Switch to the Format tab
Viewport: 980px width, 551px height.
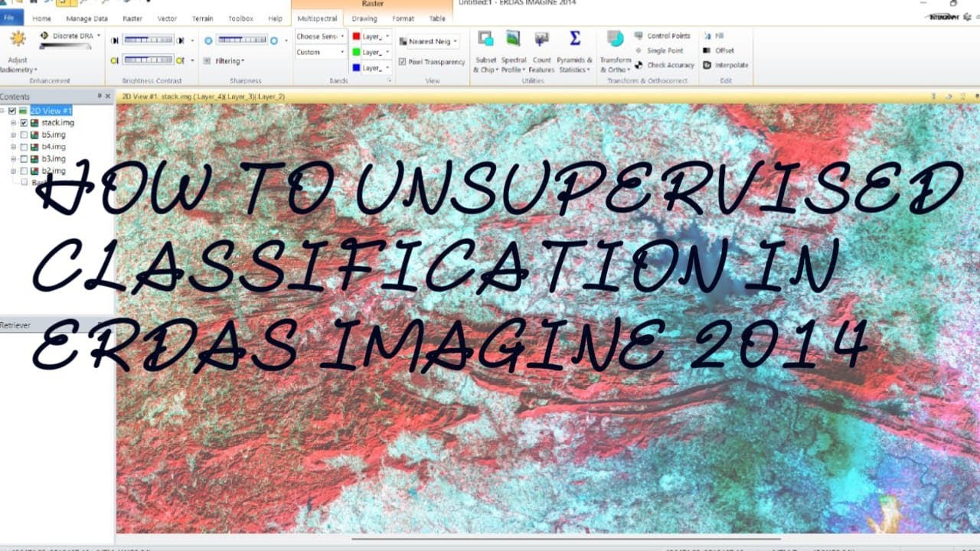pos(403,18)
